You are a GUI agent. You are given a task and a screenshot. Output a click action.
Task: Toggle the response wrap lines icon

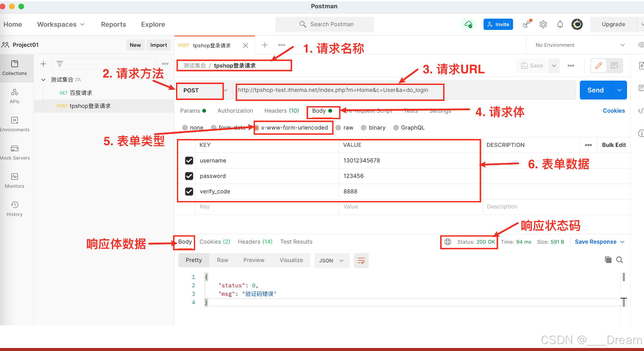pos(361,260)
